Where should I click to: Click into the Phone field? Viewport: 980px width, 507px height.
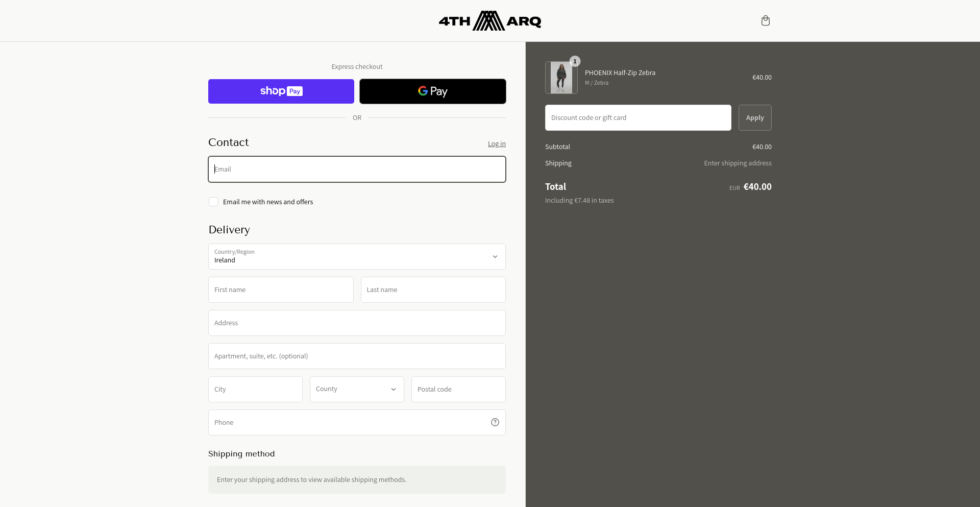[x=357, y=422]
